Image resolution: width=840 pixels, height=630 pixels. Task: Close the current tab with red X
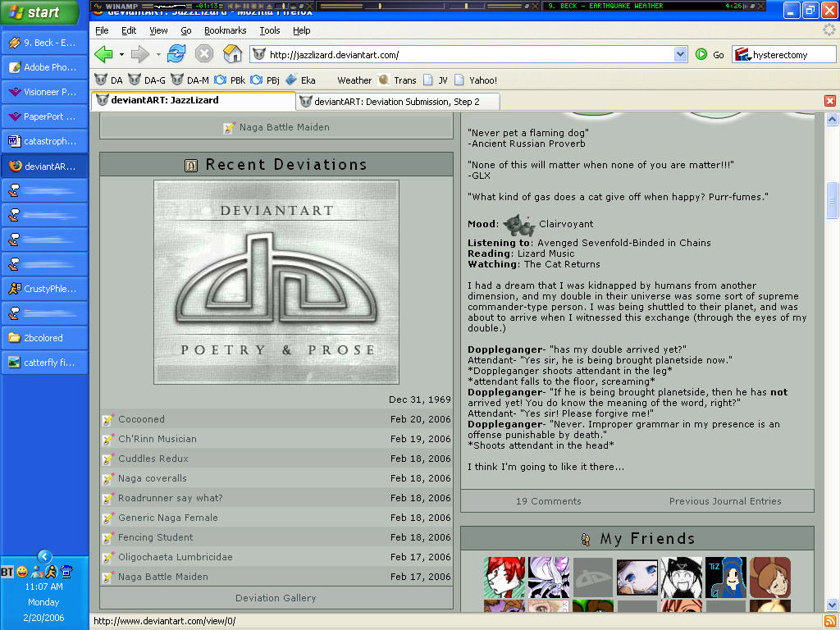[x=830, y=101]
